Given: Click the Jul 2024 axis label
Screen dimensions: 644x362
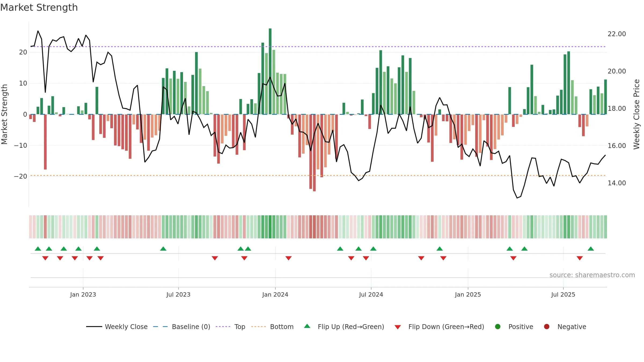Looking at the screenshot, I should click(x=371, y=294).
